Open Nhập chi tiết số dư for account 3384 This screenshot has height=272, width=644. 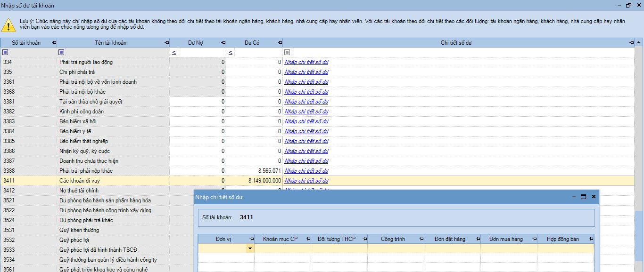[306, 131]
